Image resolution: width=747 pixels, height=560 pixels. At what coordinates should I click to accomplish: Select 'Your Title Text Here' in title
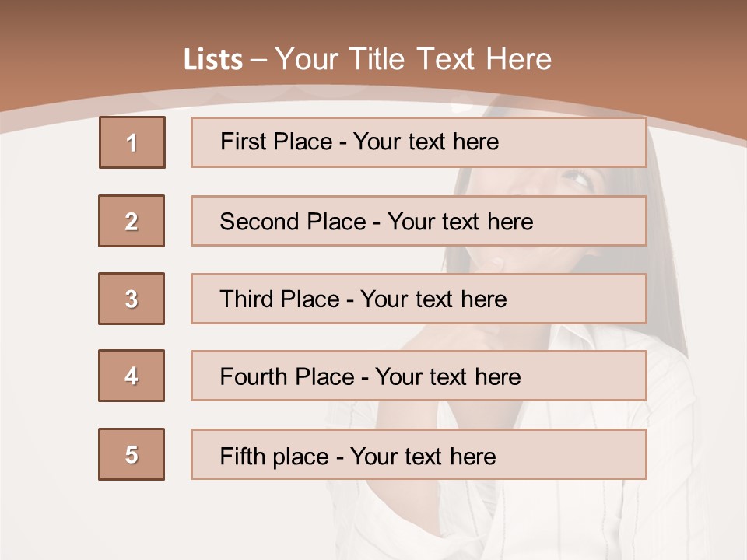[x=413, y=60]
